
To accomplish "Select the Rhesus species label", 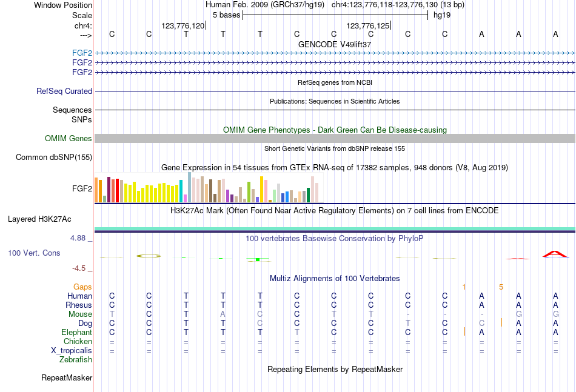I will click(79, 305).
